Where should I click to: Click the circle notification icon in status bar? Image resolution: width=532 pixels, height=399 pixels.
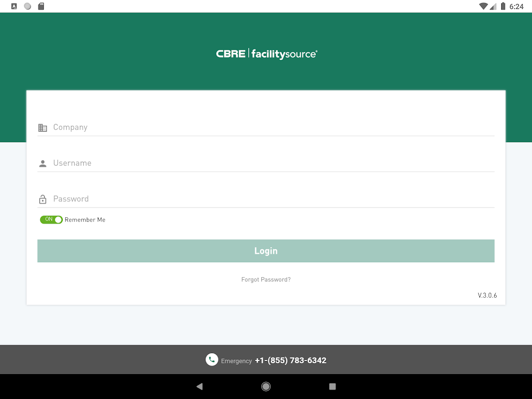pos(27,6)
